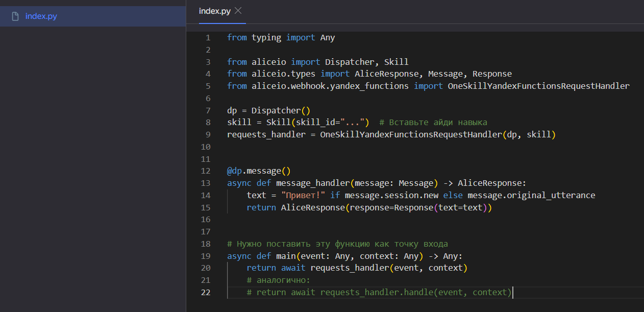
Task: Click line number 22 in gutter
Action: (206, 293)
